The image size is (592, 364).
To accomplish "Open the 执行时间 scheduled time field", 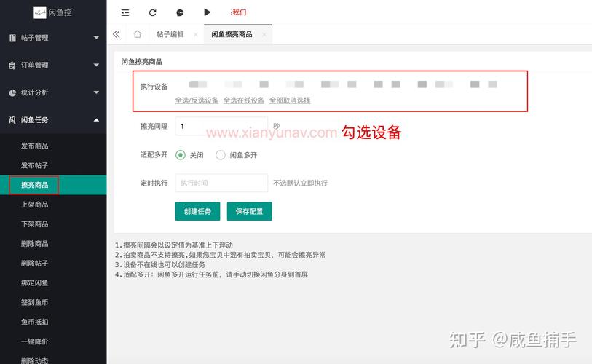I will (x=221, y=183).
